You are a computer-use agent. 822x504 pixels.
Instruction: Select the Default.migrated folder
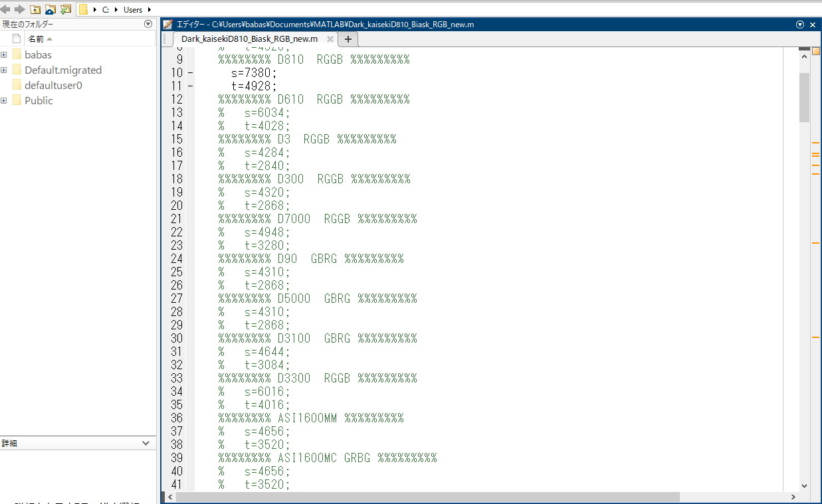pos(63,70)
